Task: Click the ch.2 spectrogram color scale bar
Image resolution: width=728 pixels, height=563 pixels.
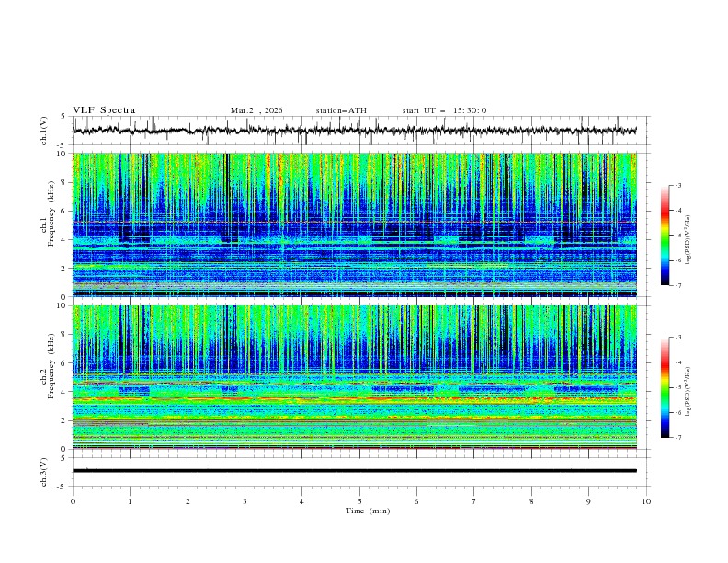Action: [665, 387]
